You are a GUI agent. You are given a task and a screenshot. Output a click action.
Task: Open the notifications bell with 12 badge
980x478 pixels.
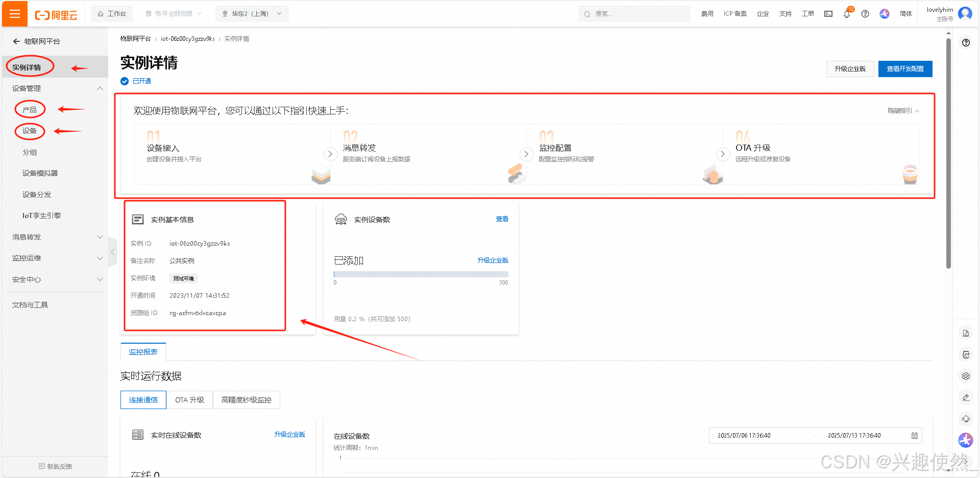click(847, 14)
